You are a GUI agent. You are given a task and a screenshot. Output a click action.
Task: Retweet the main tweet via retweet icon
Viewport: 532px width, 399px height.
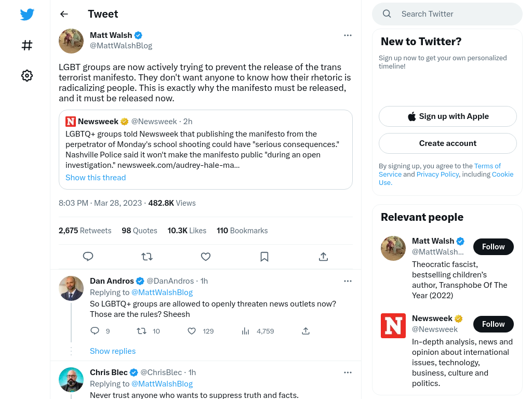pyautogui.click(x=147, y=257)
